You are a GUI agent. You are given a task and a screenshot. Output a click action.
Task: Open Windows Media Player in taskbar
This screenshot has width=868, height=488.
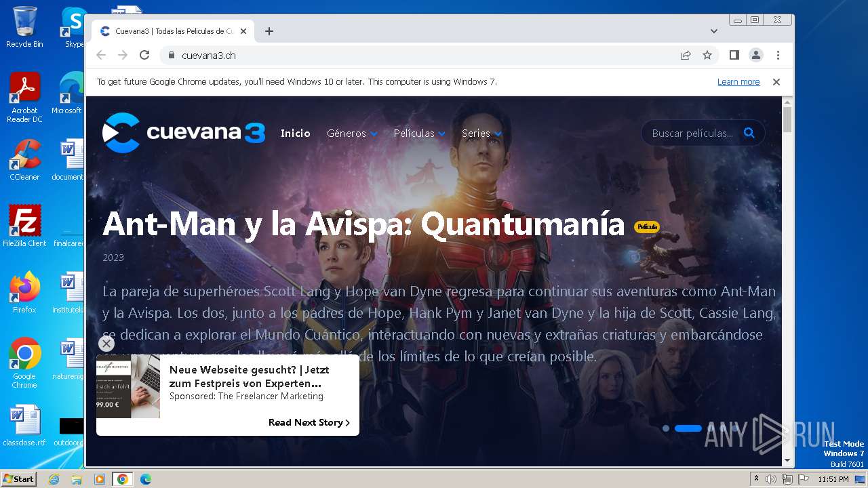100,479
